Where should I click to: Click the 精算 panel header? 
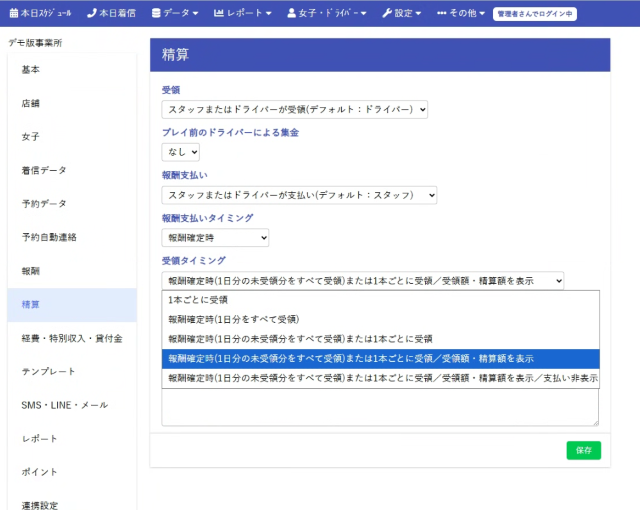coord(380,55)
